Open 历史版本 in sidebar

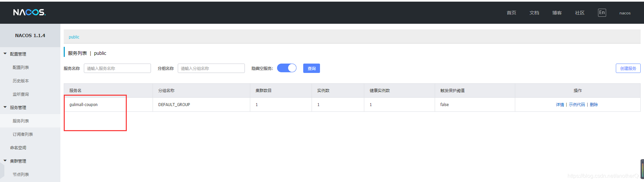click(x=21, y=81)
